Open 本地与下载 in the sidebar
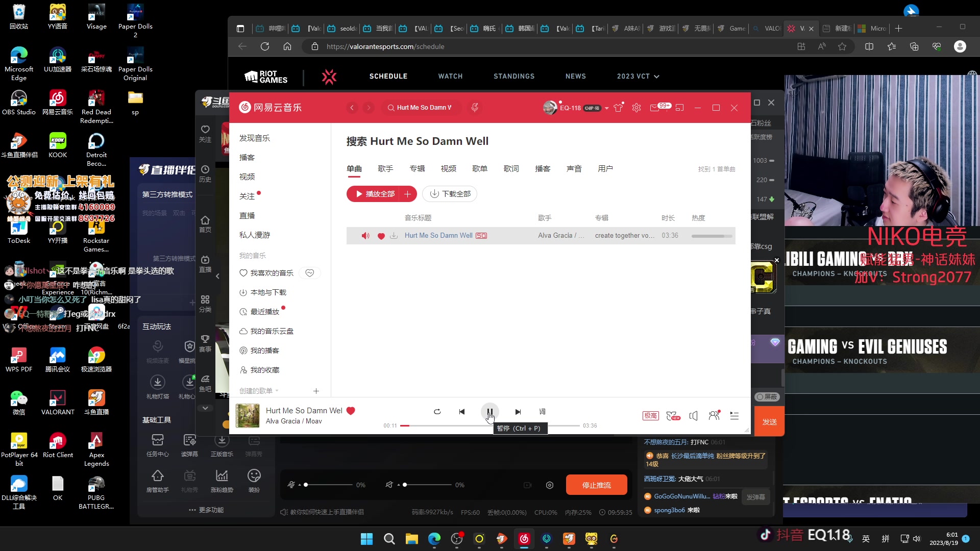Screen dimensions: 980x551 [x=268, y=292]
